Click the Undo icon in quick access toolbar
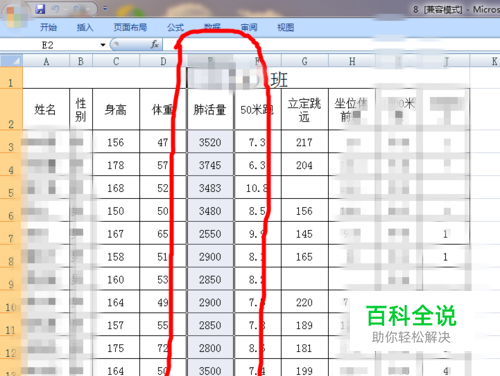The width and height of the screenshot is (500, 376). click(55, 9)
